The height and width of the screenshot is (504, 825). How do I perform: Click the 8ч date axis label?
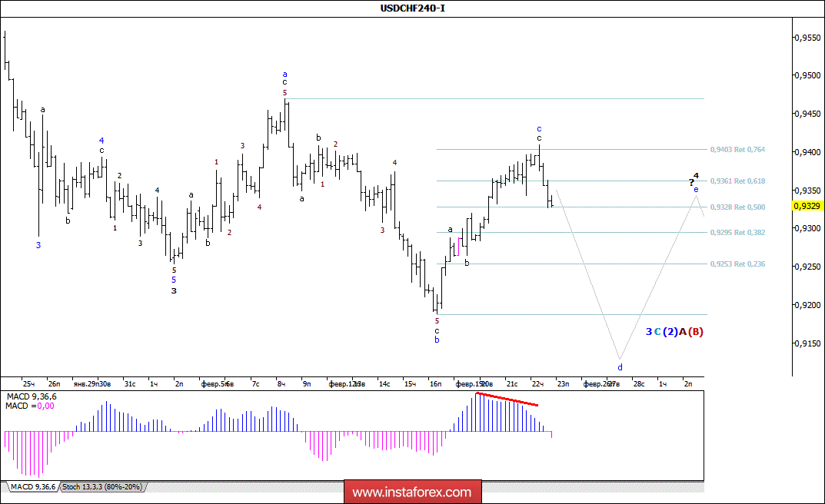pos(281,384)
